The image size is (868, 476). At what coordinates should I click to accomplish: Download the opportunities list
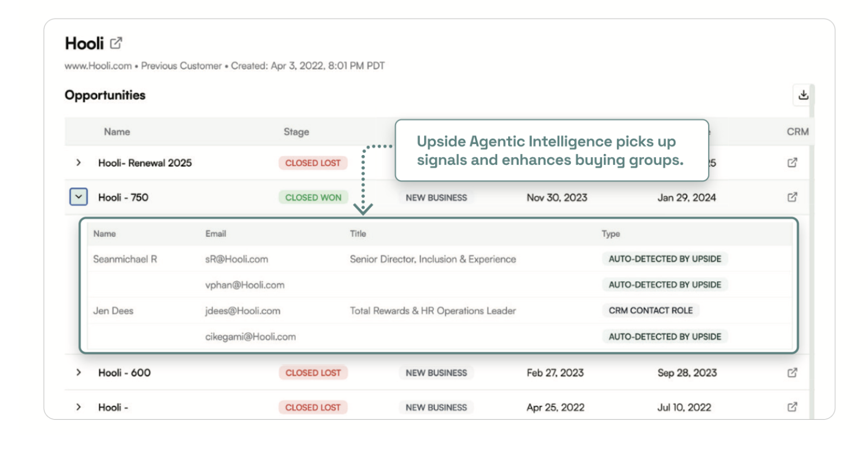[803, 95]
